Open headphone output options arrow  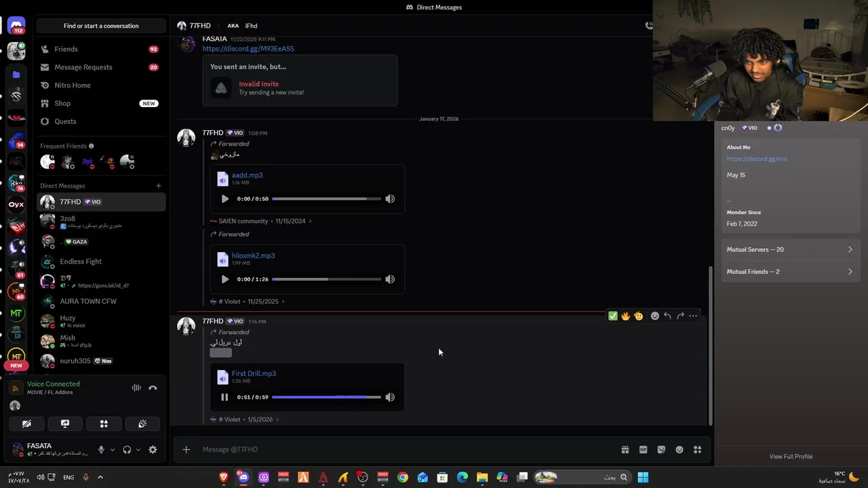(x=138, y=449)
